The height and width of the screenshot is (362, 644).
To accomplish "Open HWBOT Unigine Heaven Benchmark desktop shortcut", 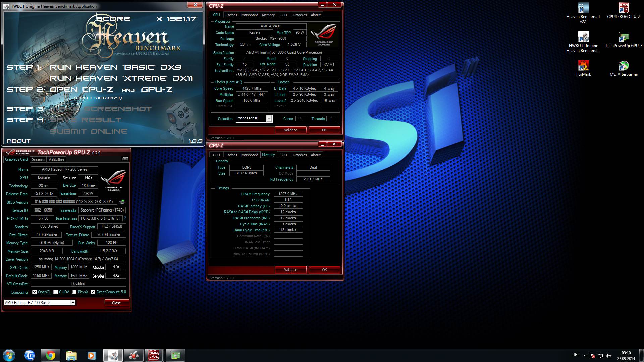I will pos(583,42).
